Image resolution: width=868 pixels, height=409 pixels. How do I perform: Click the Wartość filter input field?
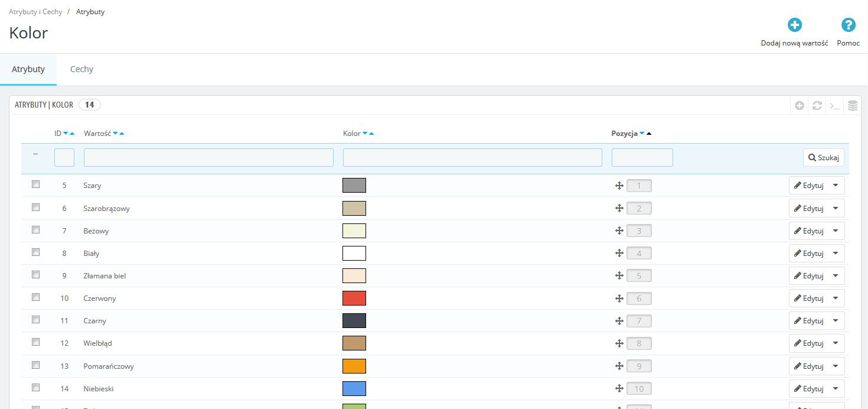pyautogui.click(x=208, y=158)
